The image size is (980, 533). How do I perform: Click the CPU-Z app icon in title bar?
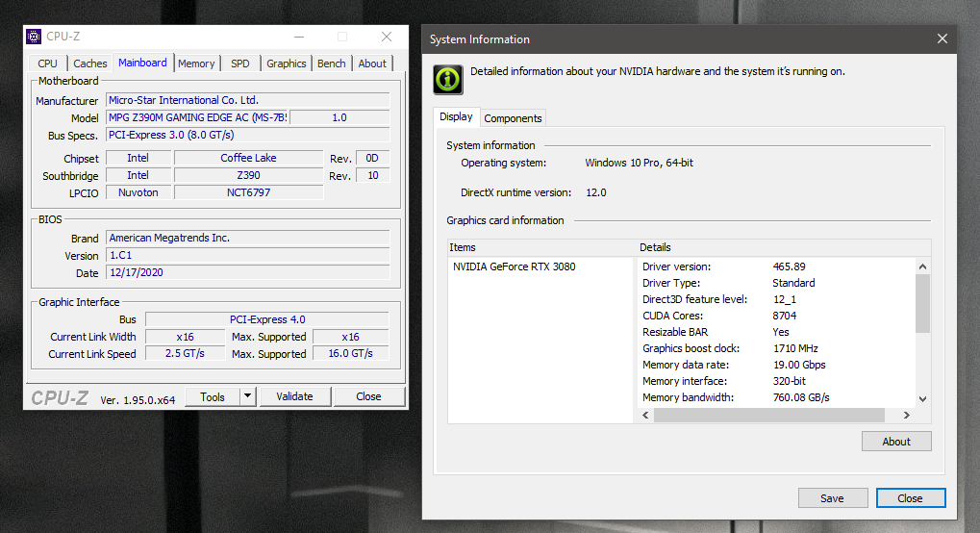click(34, 37)
